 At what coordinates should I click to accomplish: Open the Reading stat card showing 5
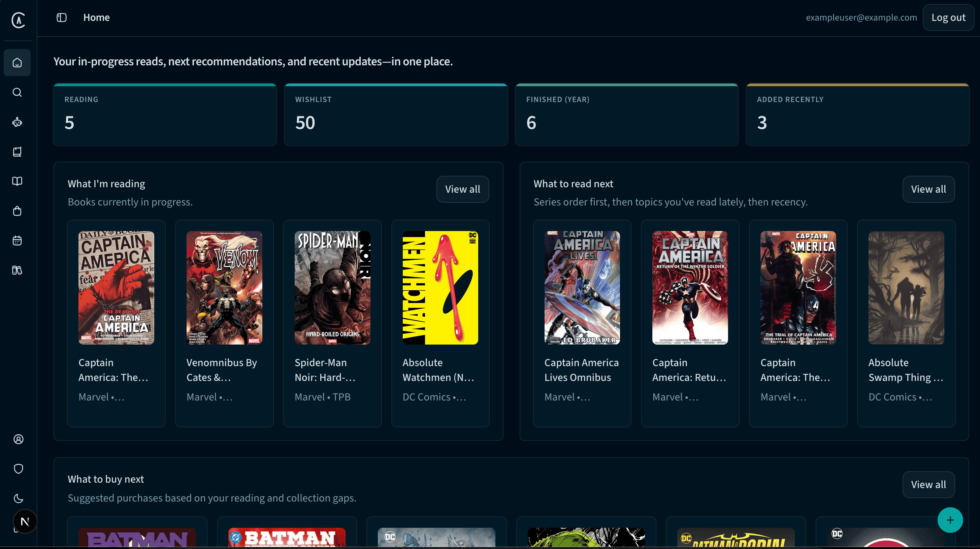click(x=165, y=115)
